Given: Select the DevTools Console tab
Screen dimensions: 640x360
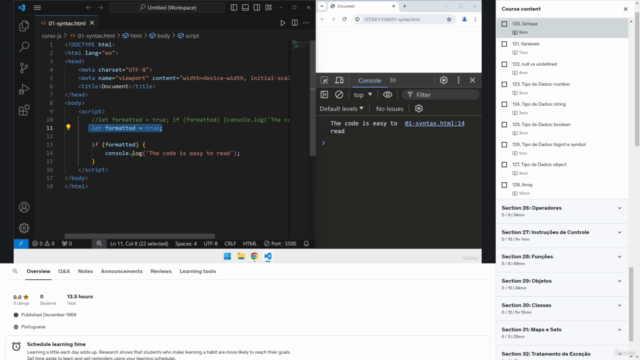Looking at the screenshot, I should [369, 81].
